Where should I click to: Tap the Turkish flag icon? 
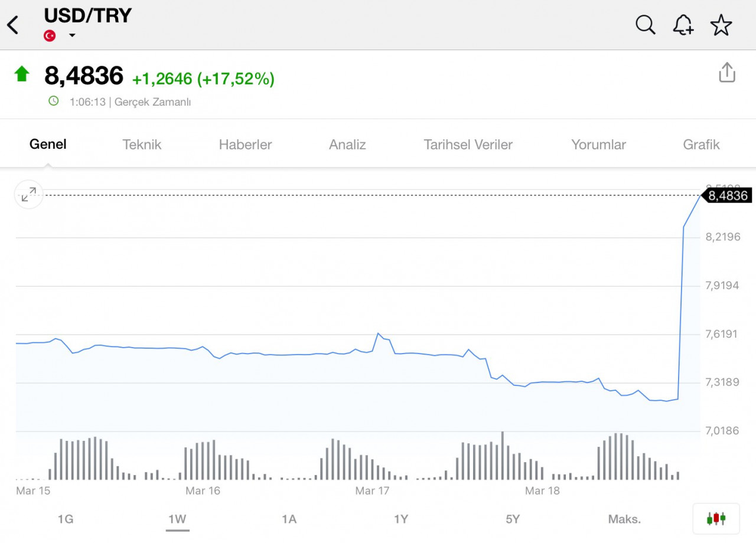(50, 35)
